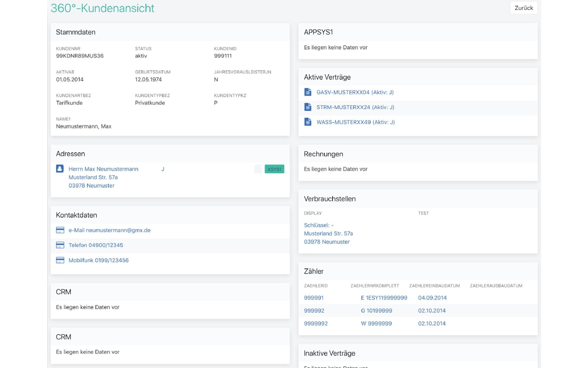Click the card icon next to the Mobilfunk entry
The width and height of the screenshot is (588, 368).
(60, 260)
